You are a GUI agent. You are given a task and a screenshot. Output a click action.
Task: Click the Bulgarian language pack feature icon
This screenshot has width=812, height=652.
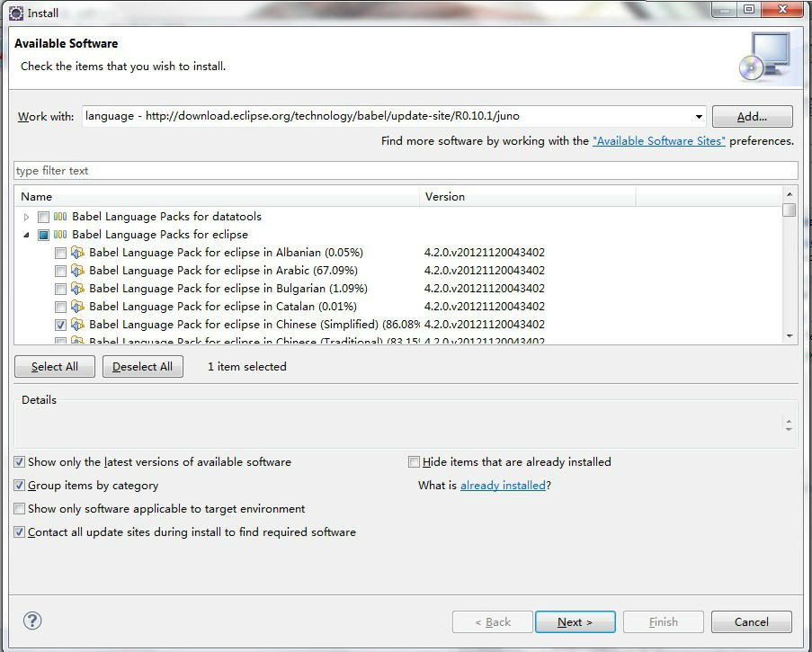click(77, 289)
